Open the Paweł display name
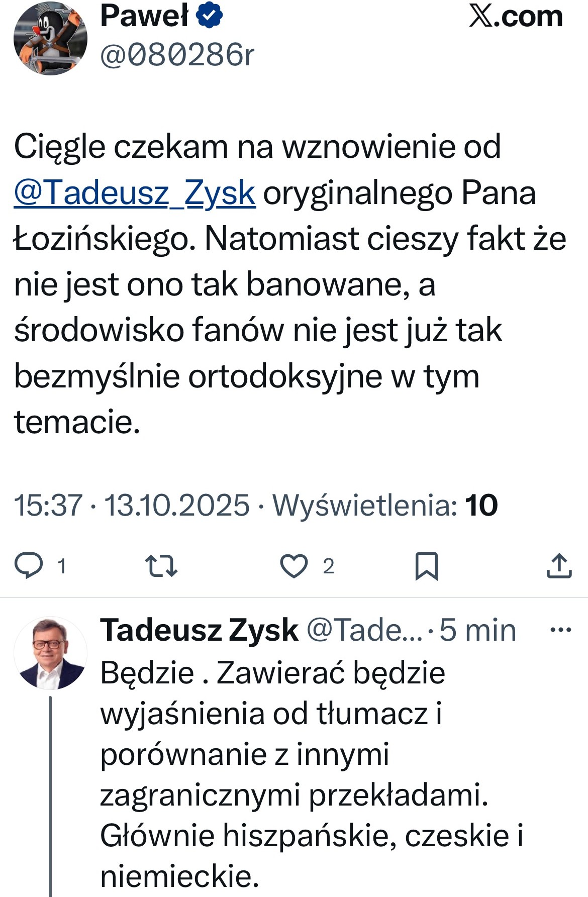The image size is (588, 897). tap(144, 16)
